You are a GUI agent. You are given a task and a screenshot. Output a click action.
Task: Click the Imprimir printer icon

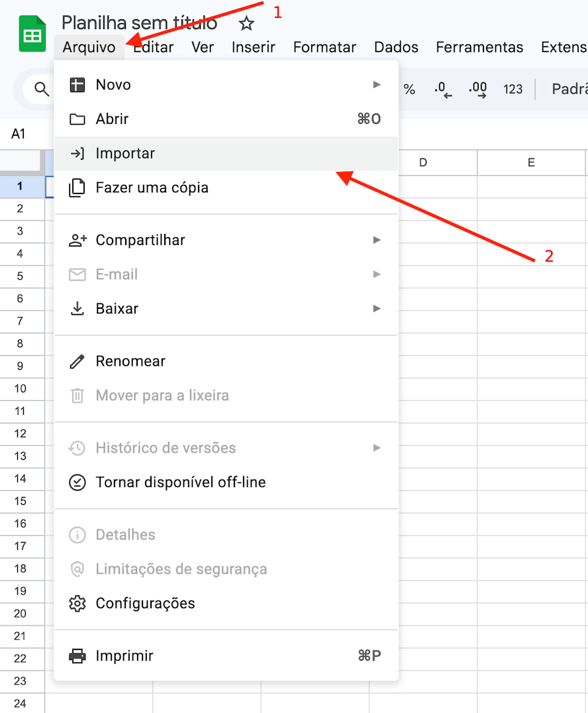pyautogui.click(x=77, y=656)
